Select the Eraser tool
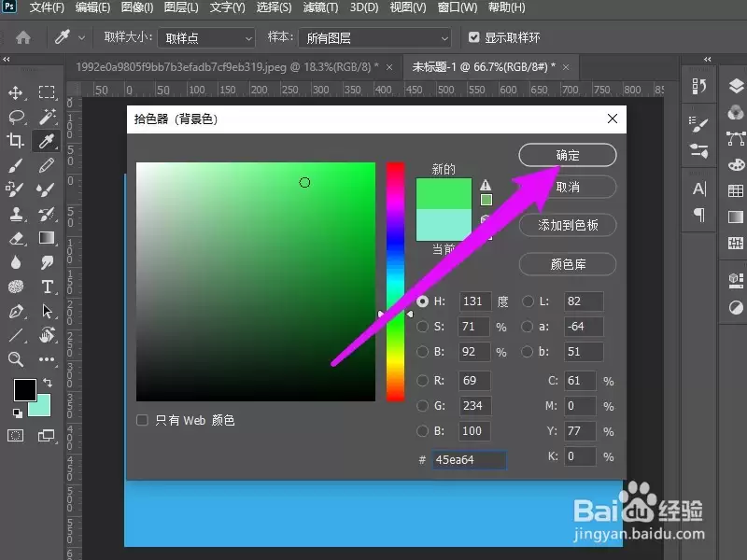 click(17, 238)
